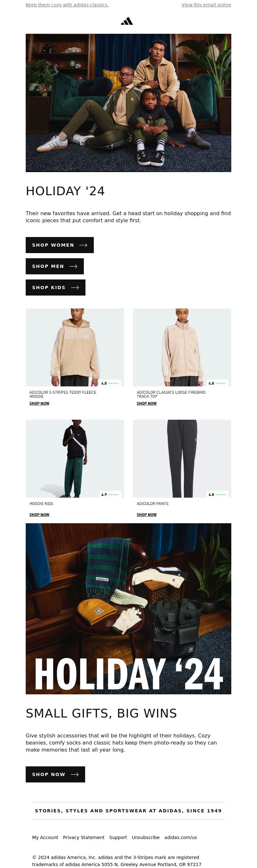Screen dimensions: 257x868
Task: Open the Hoodie Kids product image
Action: pos(75,458)
